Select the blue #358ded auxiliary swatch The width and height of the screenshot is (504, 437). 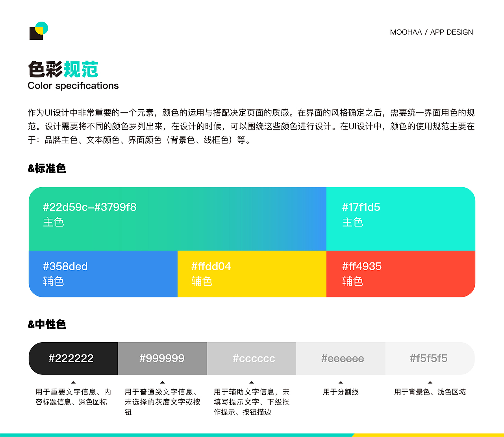(103, 274)
